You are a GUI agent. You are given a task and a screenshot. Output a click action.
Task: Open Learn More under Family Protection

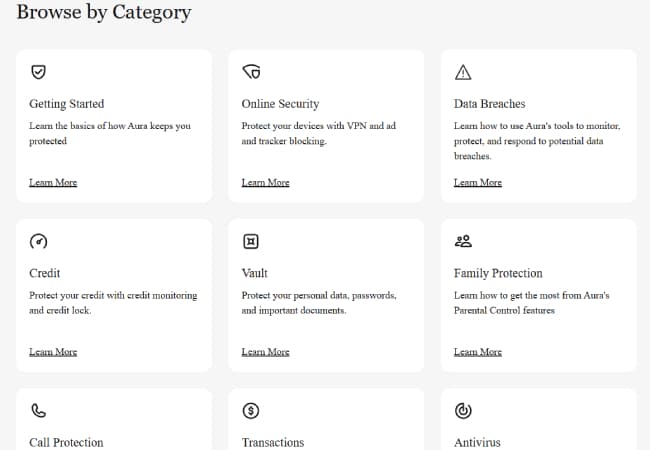[477, 352]
